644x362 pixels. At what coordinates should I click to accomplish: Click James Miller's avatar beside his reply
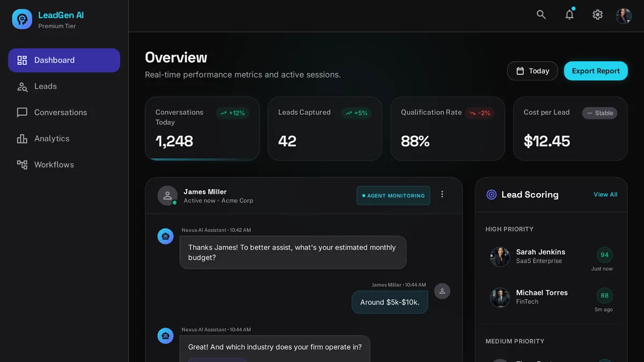442,291
